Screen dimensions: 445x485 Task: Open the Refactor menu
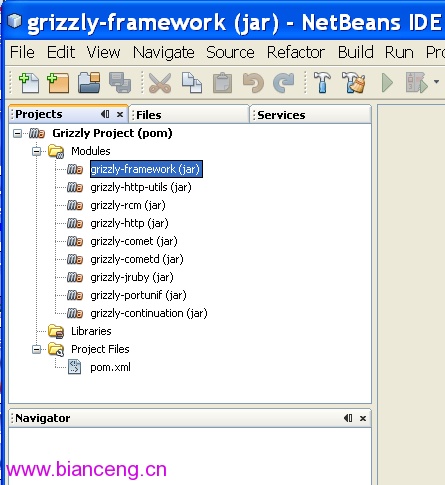(x=296, y=52)
